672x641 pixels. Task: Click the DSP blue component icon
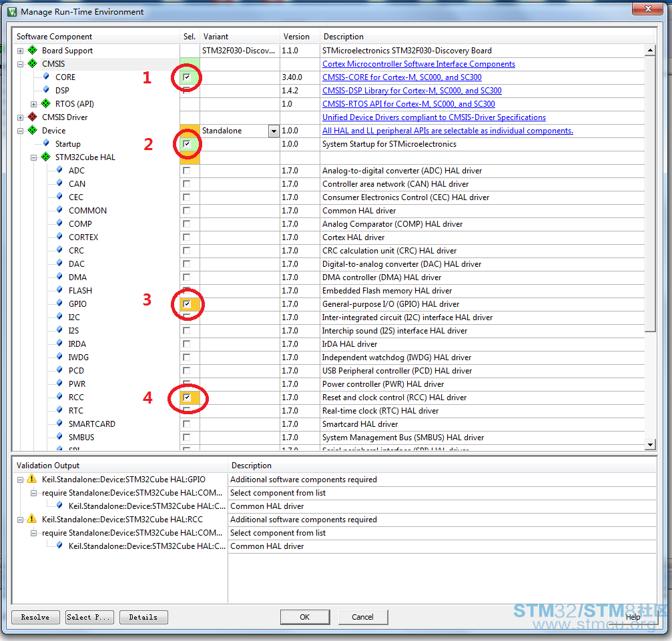pos(46,90)
